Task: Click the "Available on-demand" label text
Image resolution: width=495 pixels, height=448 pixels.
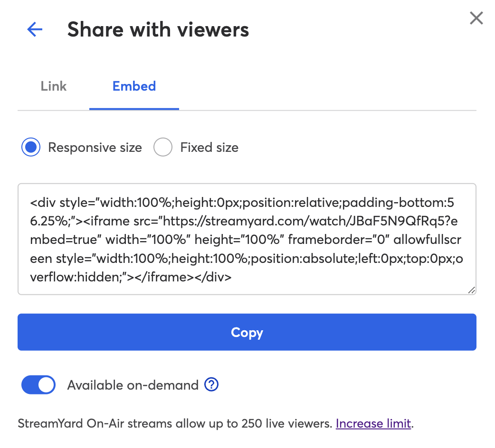Action: point(133,385)
